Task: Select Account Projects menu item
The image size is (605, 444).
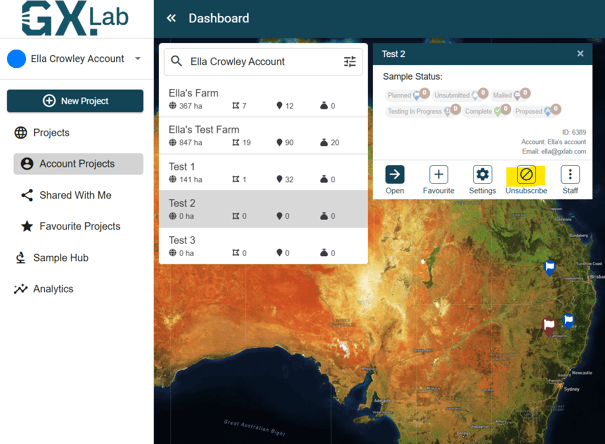Action: 77,164
